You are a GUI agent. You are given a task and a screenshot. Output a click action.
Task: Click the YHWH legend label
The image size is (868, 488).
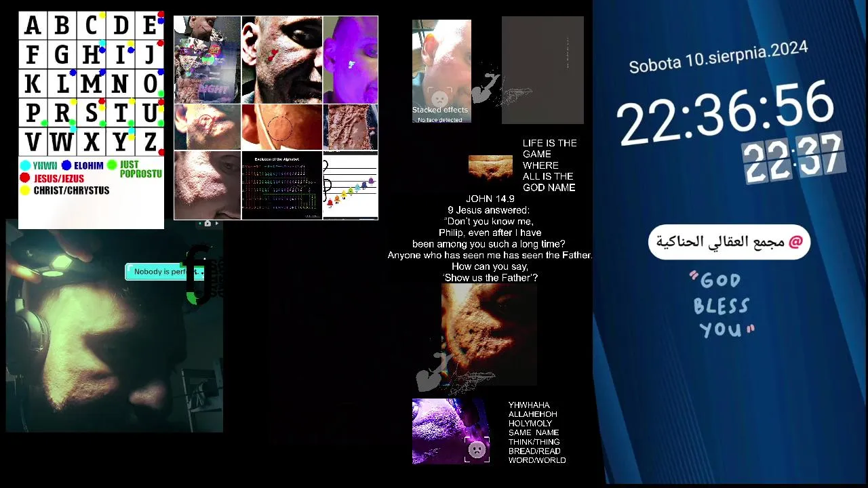coord(45,165)
